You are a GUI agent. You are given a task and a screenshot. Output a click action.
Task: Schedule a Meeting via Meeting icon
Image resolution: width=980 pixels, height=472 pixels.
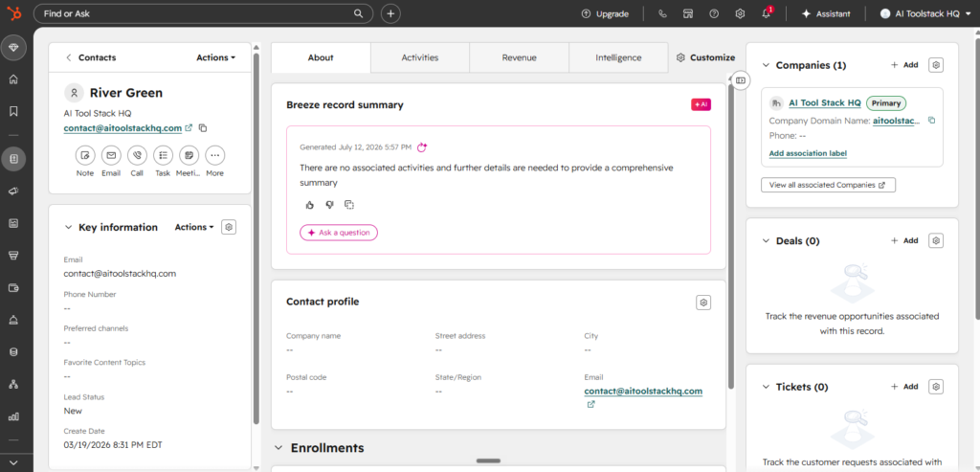coord(189,155)
